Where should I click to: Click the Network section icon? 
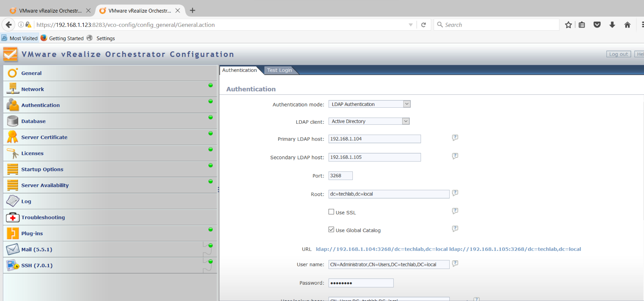coord(12,89)
